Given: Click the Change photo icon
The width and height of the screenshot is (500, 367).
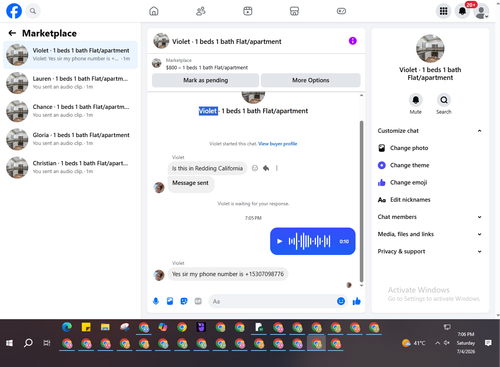Looking at the screenshot, I should pos(382,148).
